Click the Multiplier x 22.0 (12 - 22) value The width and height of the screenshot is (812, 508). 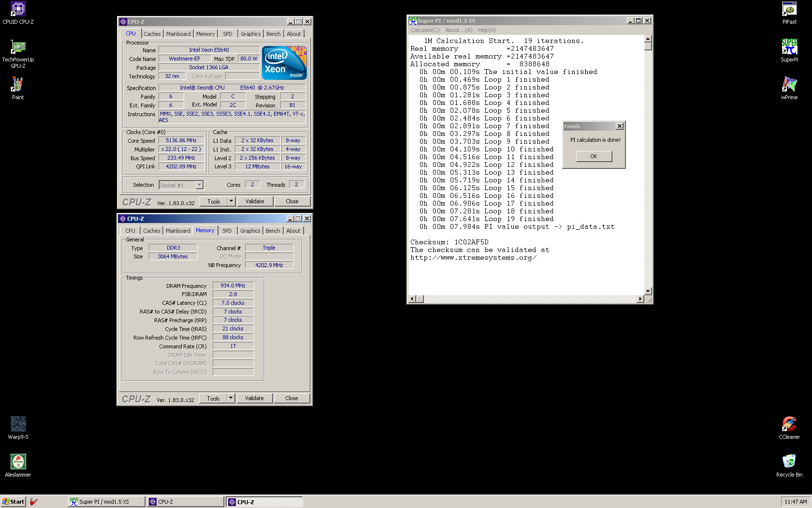tap(181, 149)
